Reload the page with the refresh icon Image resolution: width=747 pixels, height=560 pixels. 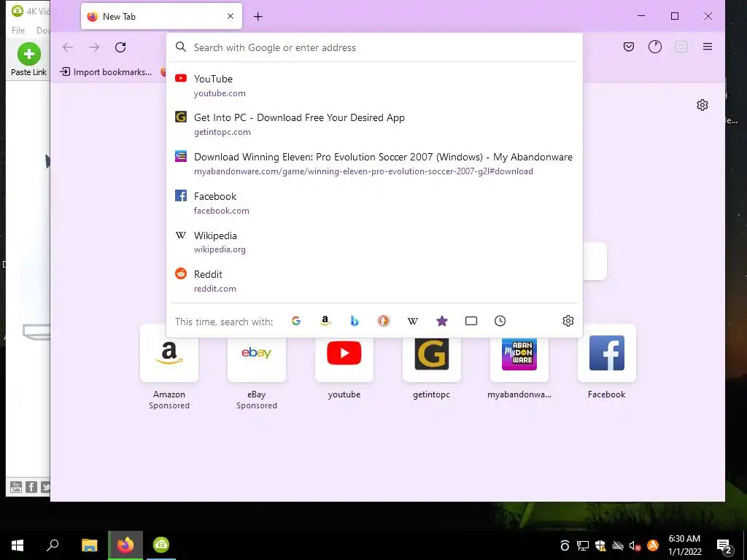coord(120,47)
